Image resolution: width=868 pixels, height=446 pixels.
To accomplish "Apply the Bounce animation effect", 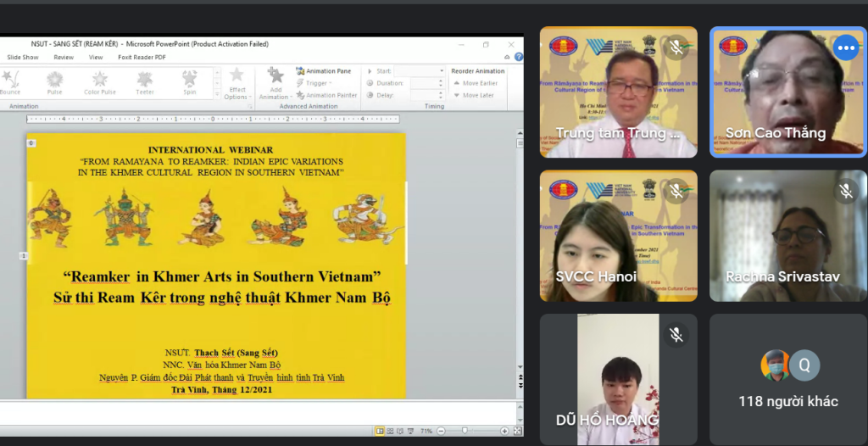I will (10, 83).
